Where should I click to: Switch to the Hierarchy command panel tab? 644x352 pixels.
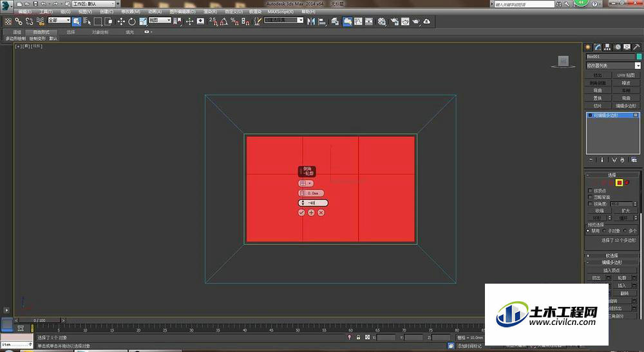pyautogui.click(x=607, y=47)
